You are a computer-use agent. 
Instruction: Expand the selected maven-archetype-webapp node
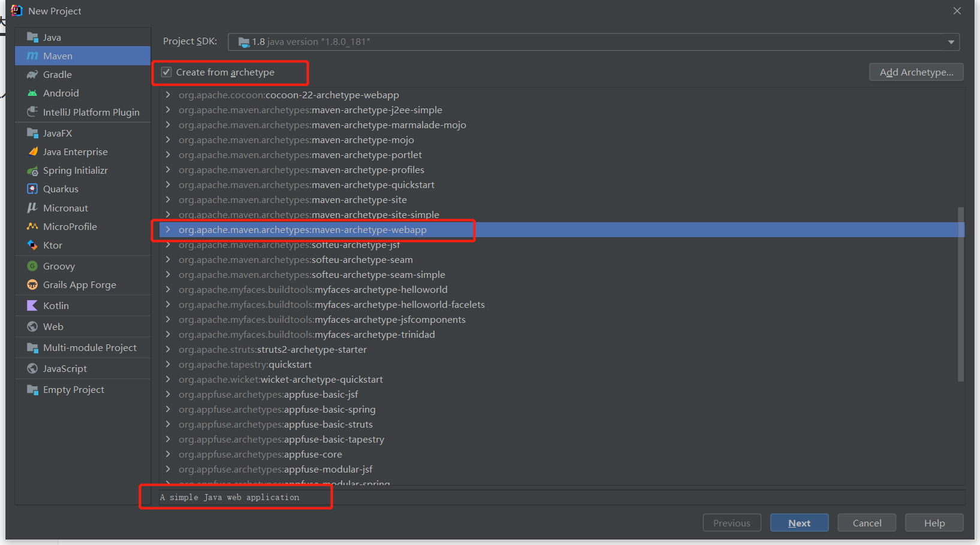tap(168, 229)
